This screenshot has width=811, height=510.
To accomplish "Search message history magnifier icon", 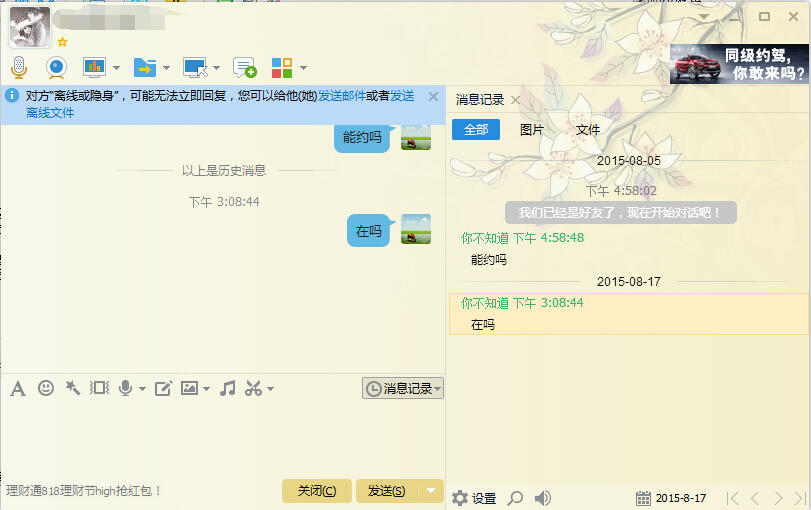I will [x=515, y=498].
